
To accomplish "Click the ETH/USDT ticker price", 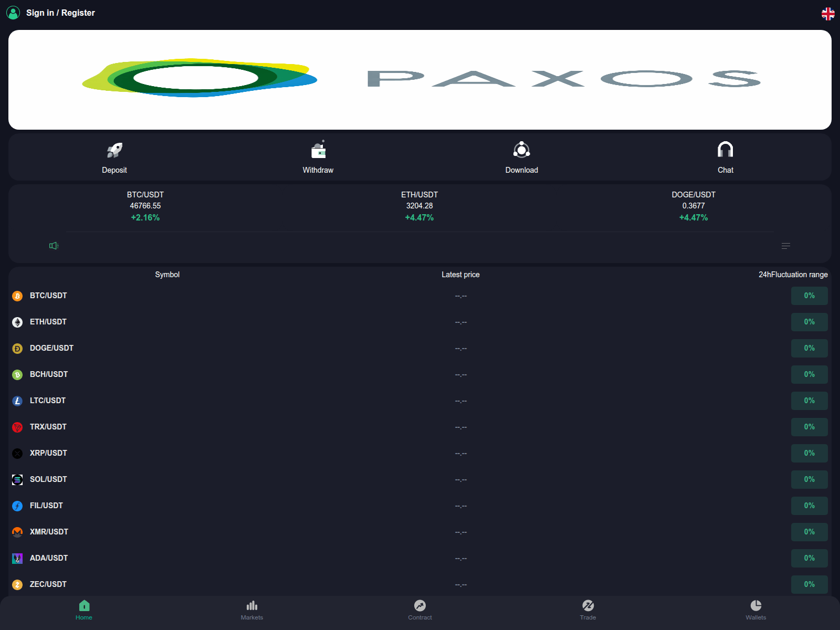I will tap(419, 206).
